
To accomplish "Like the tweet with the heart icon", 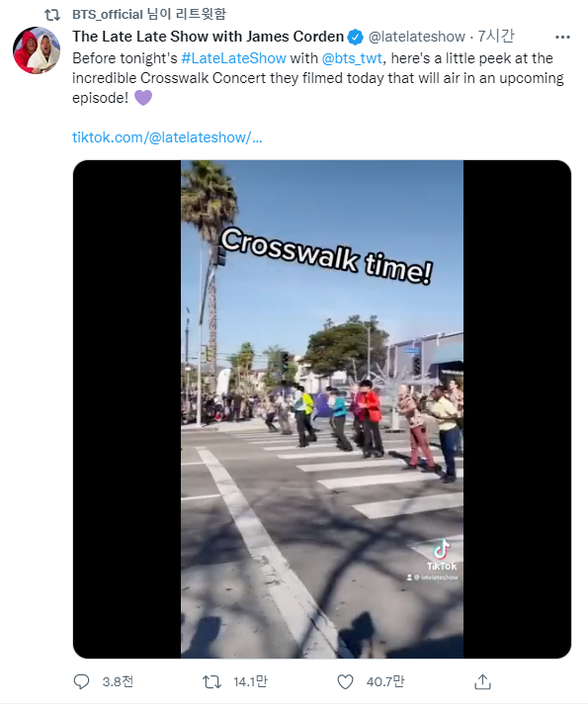I will click(345, 681).
